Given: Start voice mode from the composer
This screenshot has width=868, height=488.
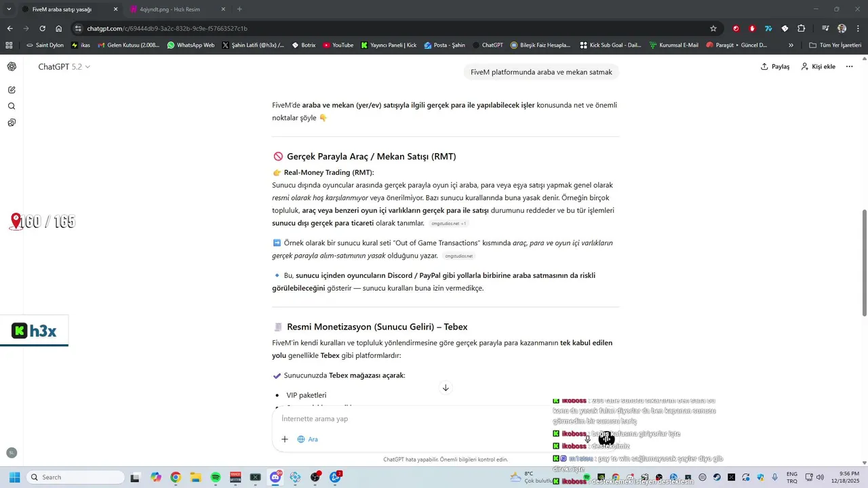Looking at the screenshot, I should tap(606, 439).
